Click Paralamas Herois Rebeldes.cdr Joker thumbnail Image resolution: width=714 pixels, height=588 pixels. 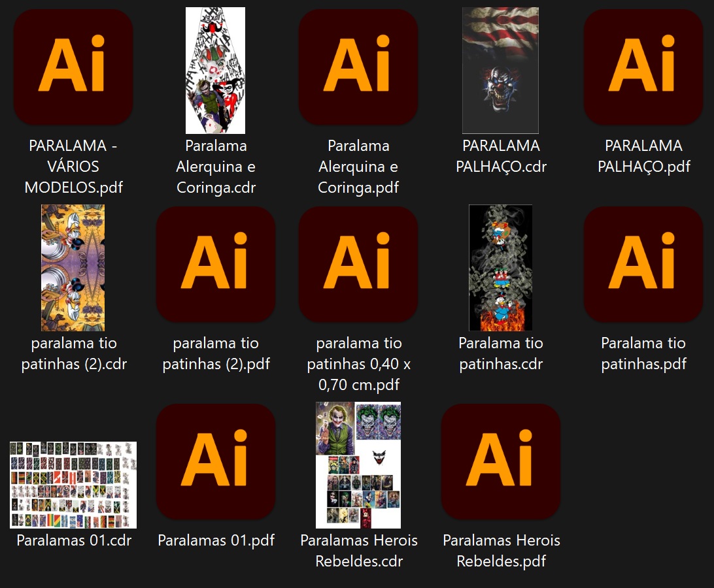[358, 465]
